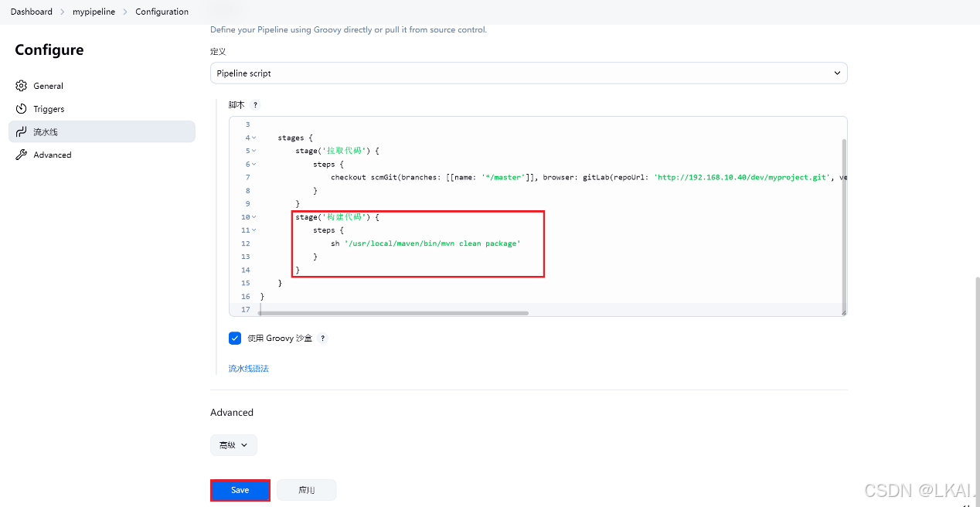
Task: Click the Advanced wrench icon
Action: click(22, 155)
